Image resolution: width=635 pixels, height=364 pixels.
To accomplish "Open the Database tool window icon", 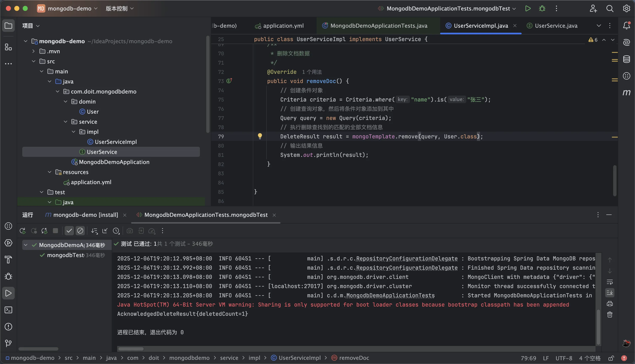I will pyautogui.click(x=626, y=59).
